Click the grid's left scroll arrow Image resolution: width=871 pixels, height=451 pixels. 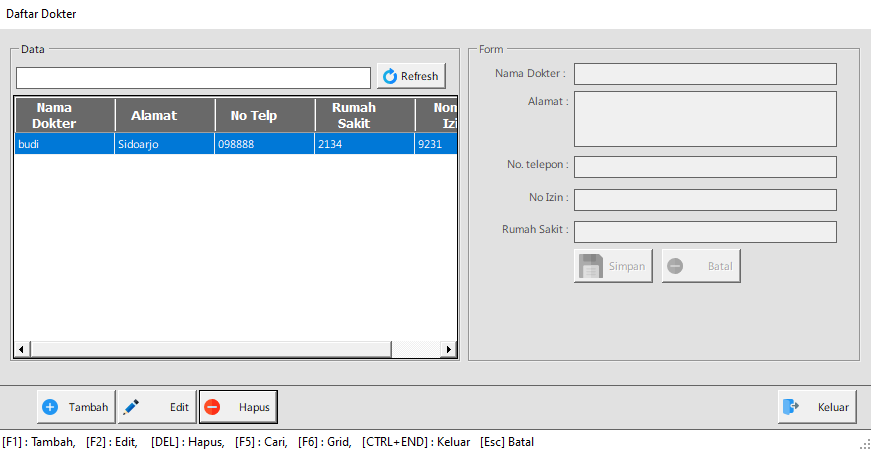(x=22, y=349)
